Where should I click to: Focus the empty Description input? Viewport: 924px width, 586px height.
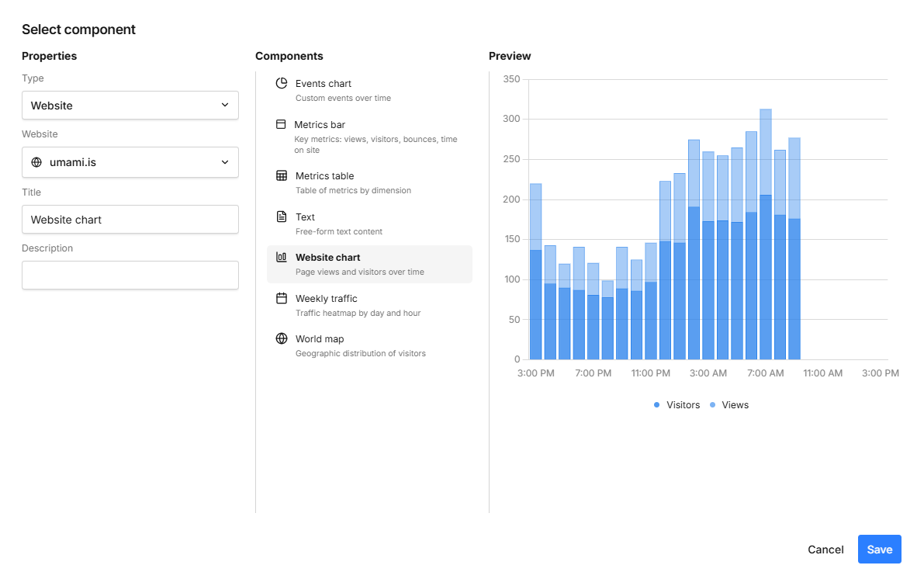(130, 276)
